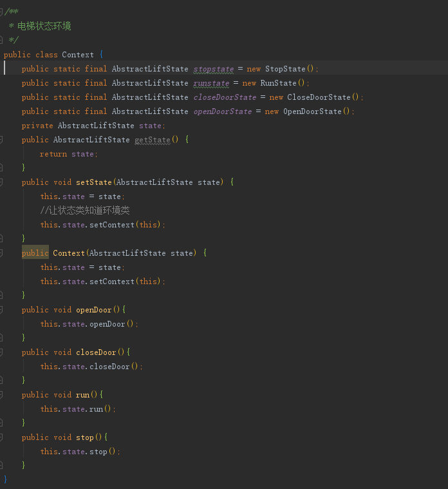Click the closeDoor method declaration name

[96, 352]
